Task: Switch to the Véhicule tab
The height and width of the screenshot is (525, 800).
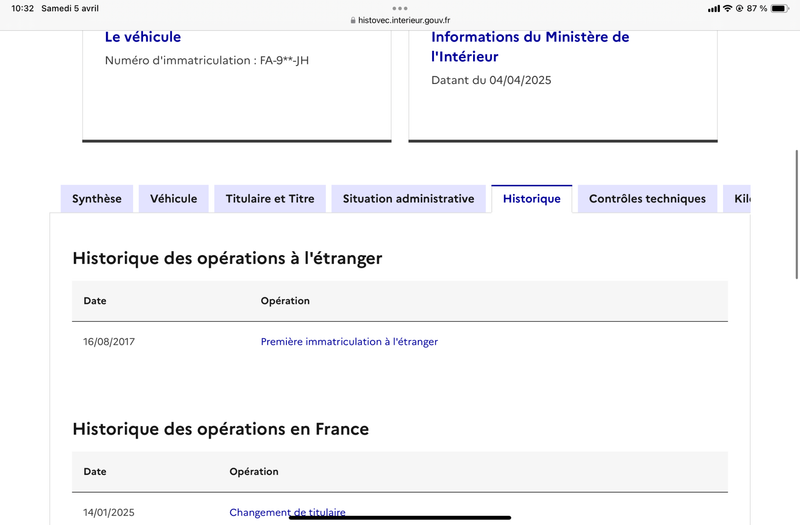Action: pos(173,199)
